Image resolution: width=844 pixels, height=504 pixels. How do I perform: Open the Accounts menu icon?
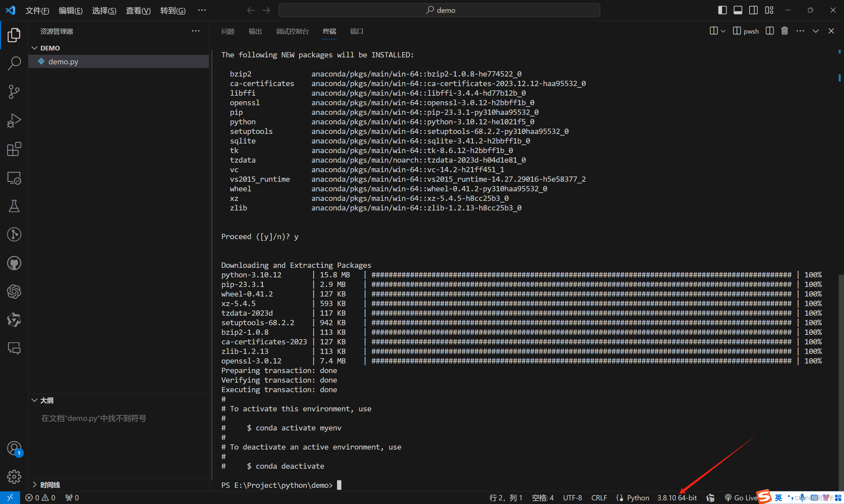point(14,448)
